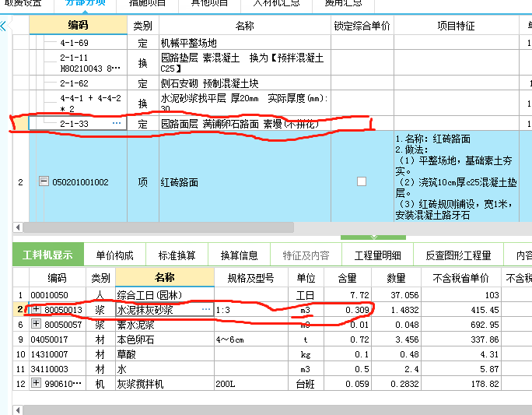The height and width of the screenshot is (415, 532).
Task: Click the 200L specification cell
Action: click(250, 383)
